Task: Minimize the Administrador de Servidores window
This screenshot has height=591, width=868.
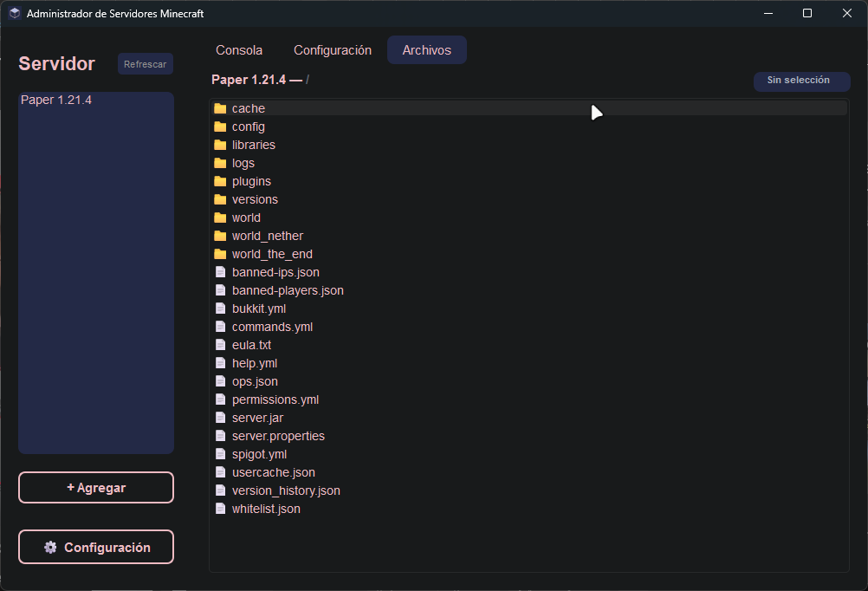Action: (768, 13)
